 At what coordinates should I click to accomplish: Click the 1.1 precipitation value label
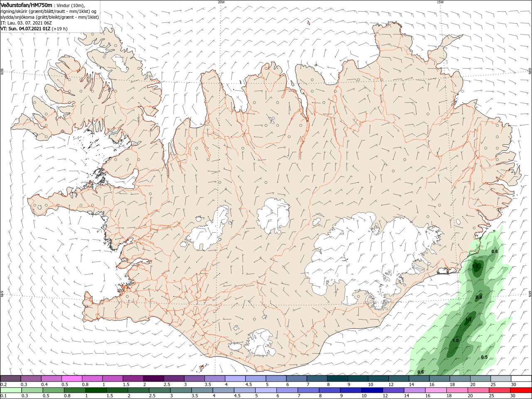coord(468,320)
